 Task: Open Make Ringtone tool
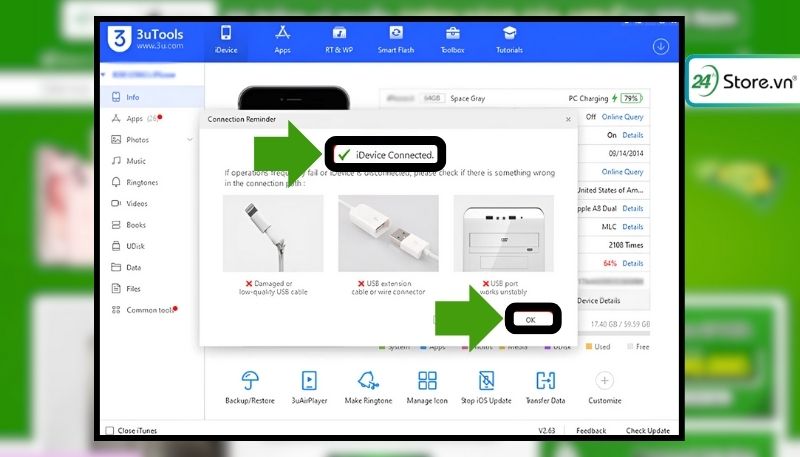[368, 388]
